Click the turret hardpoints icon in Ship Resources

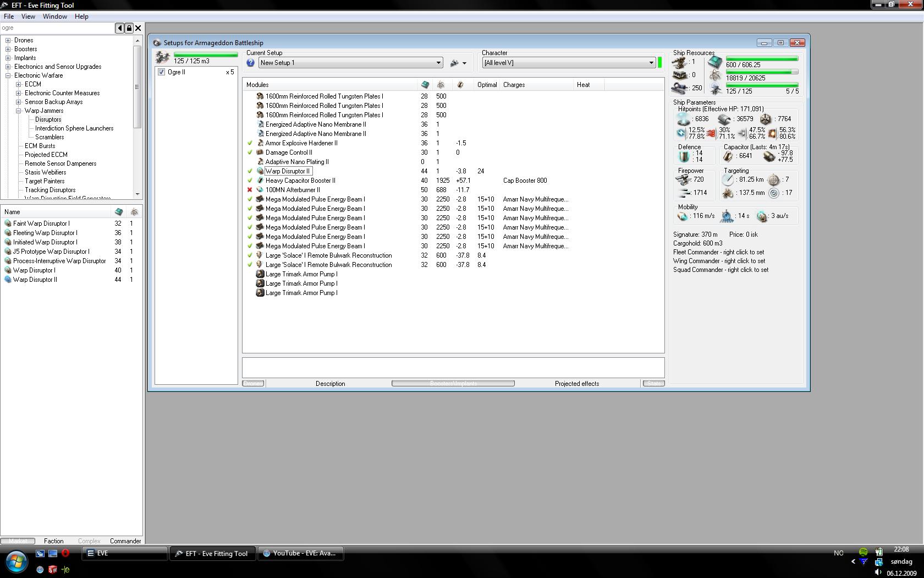pyautogui.click(x=680, y=62)
